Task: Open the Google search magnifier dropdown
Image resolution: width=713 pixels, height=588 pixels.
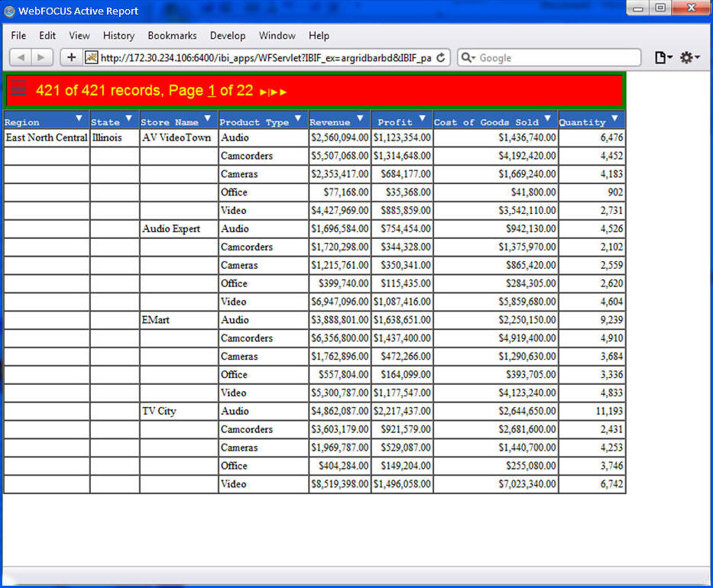Action: [468, 58]
